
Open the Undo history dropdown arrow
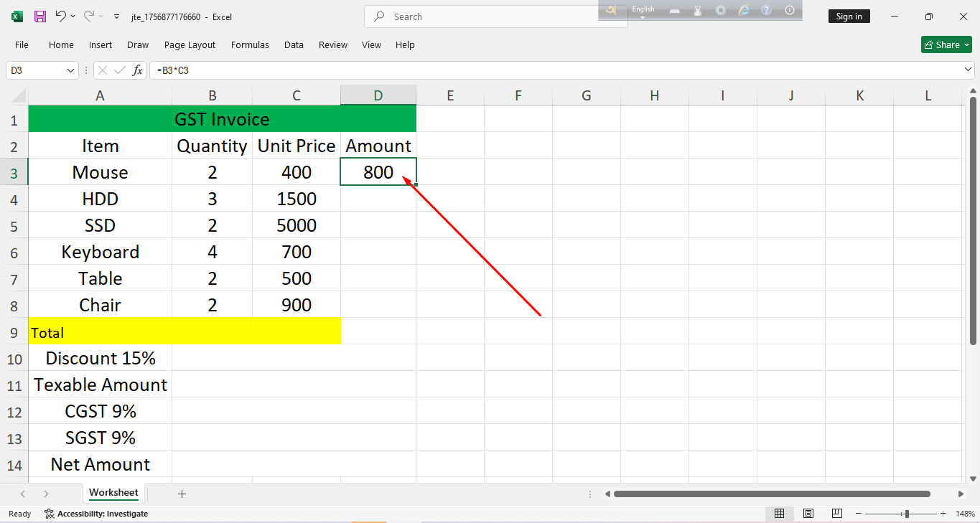pos(73,17)
